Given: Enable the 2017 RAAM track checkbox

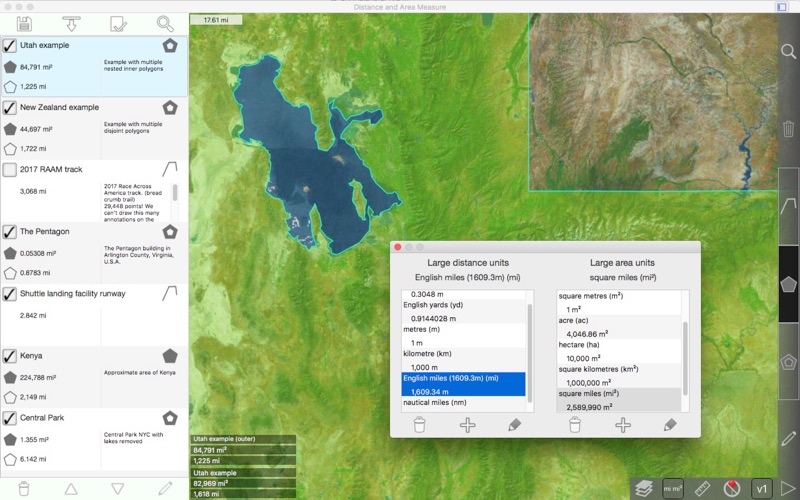Looking at the screenshot, I should pos(10,169).
